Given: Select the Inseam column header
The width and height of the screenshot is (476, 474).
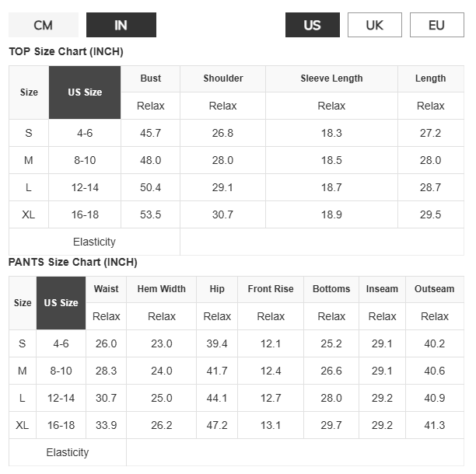Looking at the screenshot, I should (382, 289).
